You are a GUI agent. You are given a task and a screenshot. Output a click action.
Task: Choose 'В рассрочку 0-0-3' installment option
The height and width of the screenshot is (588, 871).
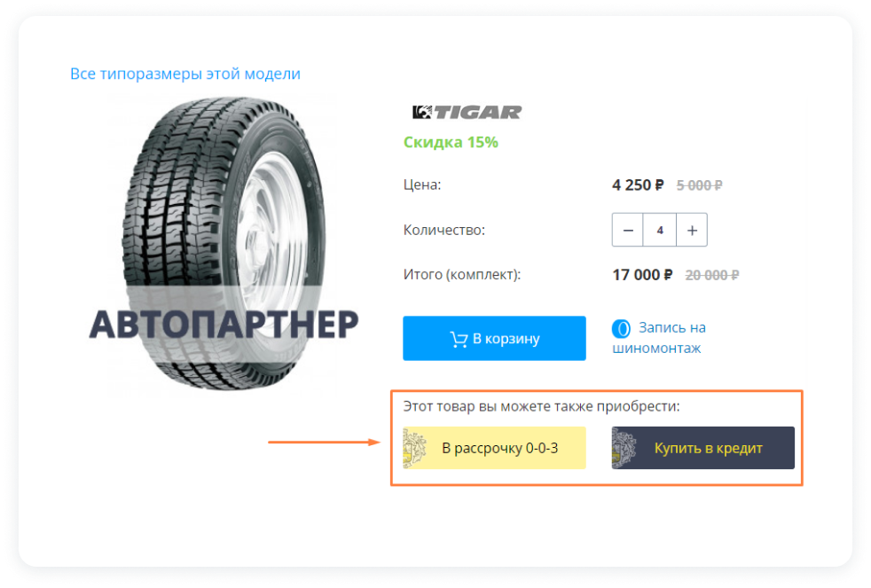(x=494, y=448)
